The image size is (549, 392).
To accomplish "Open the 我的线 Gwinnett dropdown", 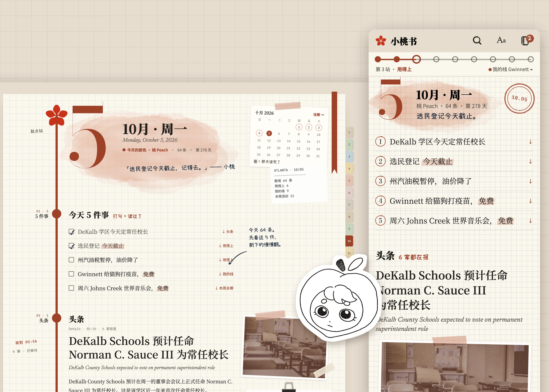I will (511, 70).
